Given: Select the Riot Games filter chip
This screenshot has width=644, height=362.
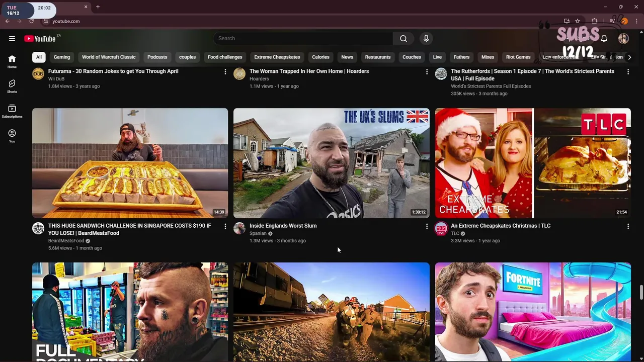Looking at the screenshot, I should point(518,57).
